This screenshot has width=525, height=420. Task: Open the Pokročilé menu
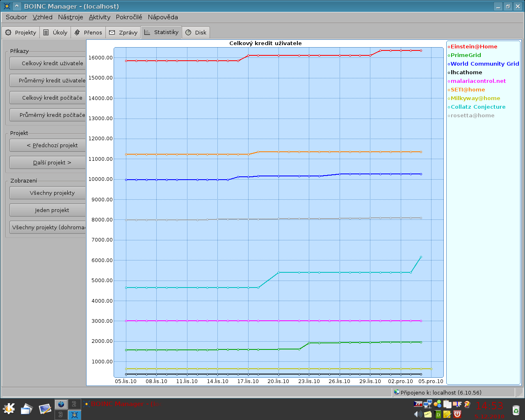129,17
